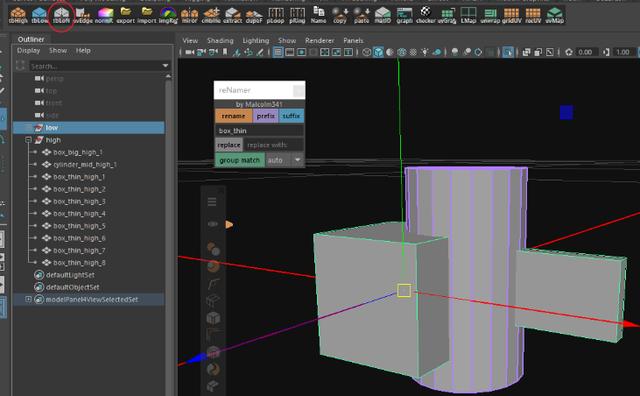
Task: Click the gridUV shelf icon
Action: point(511,15)
